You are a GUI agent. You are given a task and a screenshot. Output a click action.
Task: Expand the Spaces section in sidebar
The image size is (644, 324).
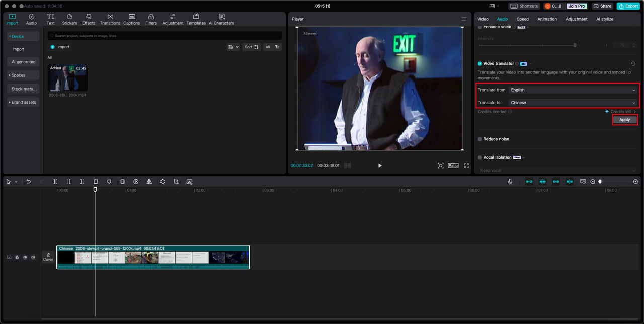[x=23, y=75]
